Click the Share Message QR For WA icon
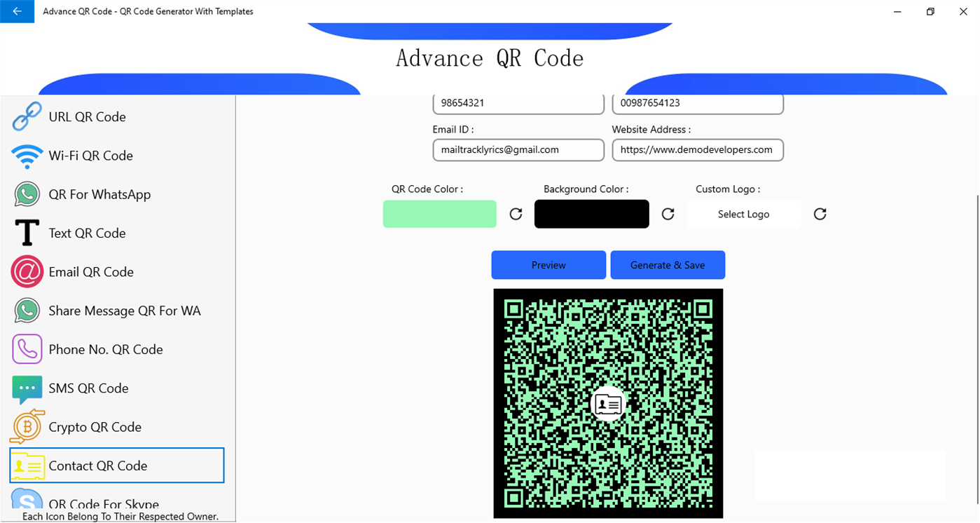 27,311
